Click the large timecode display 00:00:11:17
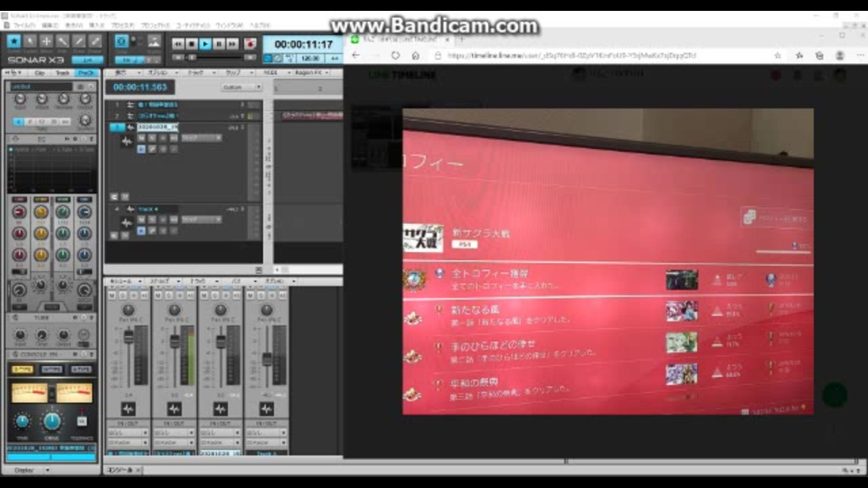 (x=304, y=44)
